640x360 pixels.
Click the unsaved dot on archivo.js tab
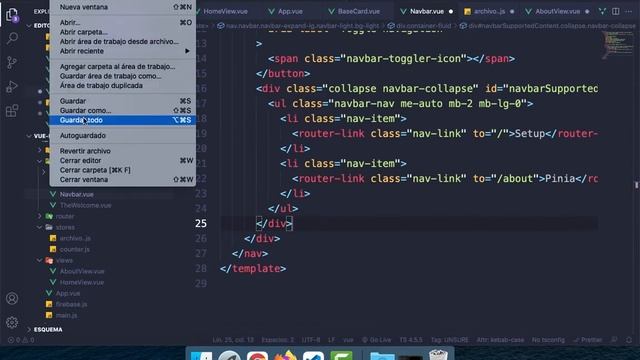[512, 11]
